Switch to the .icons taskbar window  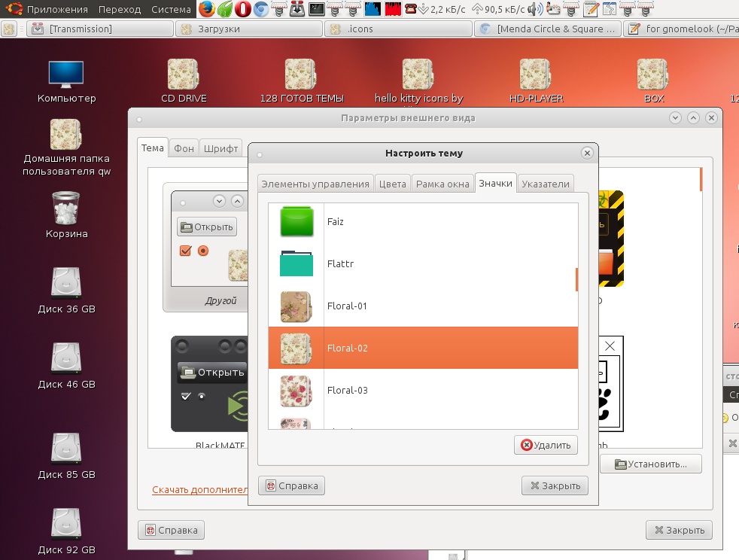398,29
